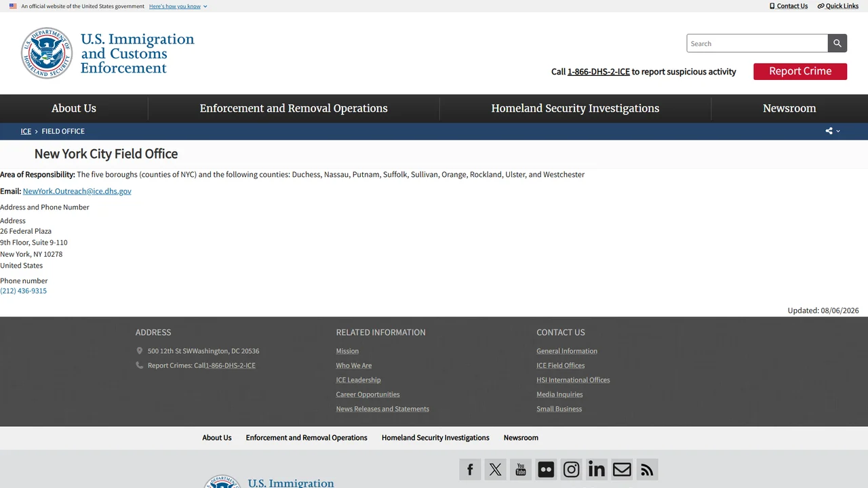Click the "New York City Field Office" heading
The image size is (868, 488).
pos(106,154)
